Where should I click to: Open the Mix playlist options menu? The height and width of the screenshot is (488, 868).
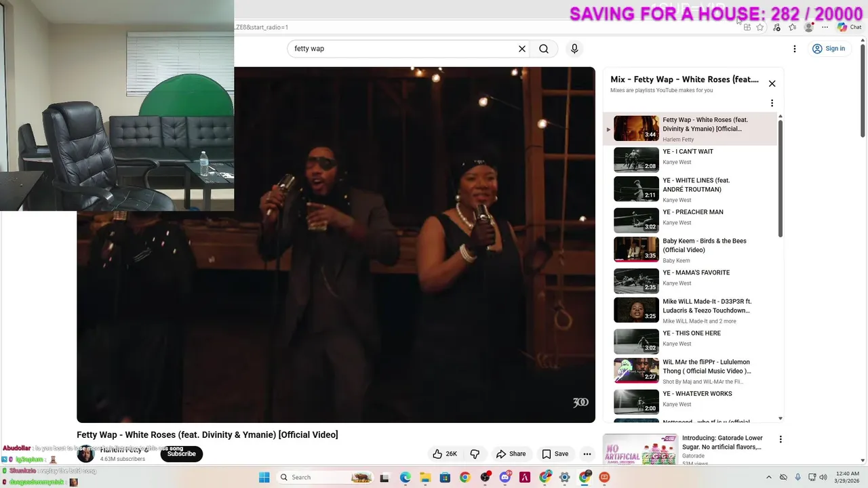click(772, 103)
